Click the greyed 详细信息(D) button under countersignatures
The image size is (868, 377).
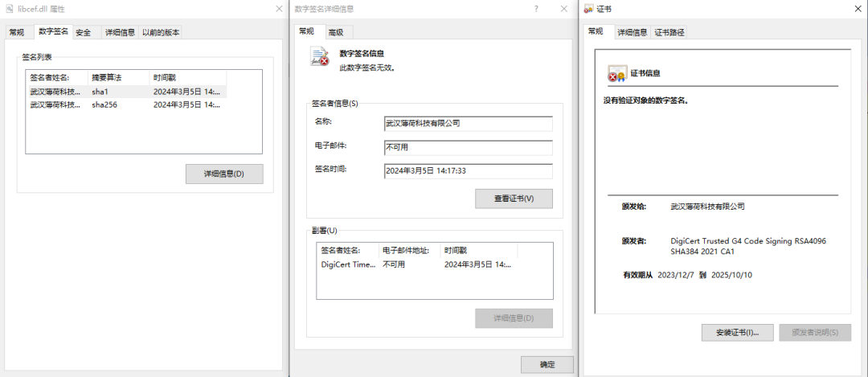pyautogui.click(x=514, y=318)
